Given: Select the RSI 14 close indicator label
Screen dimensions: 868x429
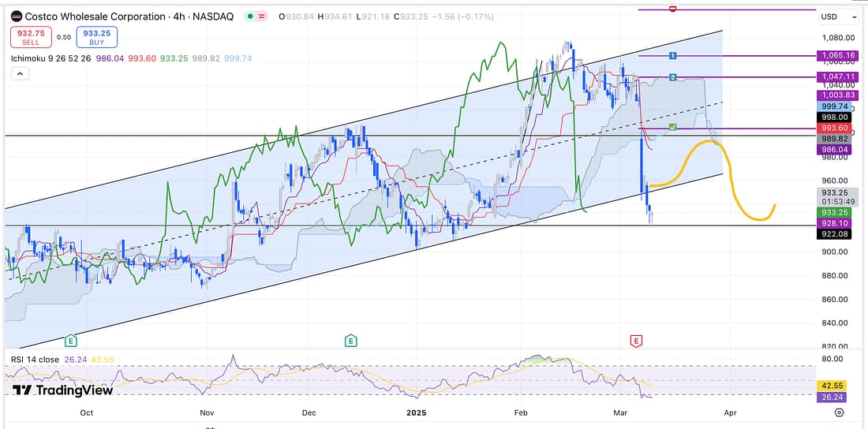Looking at the screenshot, I should click(37, 360).
